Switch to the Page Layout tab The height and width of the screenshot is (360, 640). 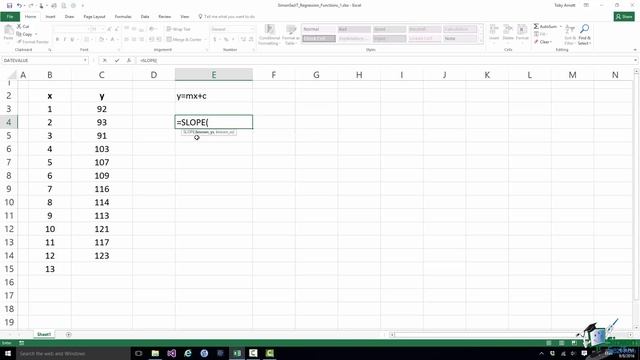94,17
